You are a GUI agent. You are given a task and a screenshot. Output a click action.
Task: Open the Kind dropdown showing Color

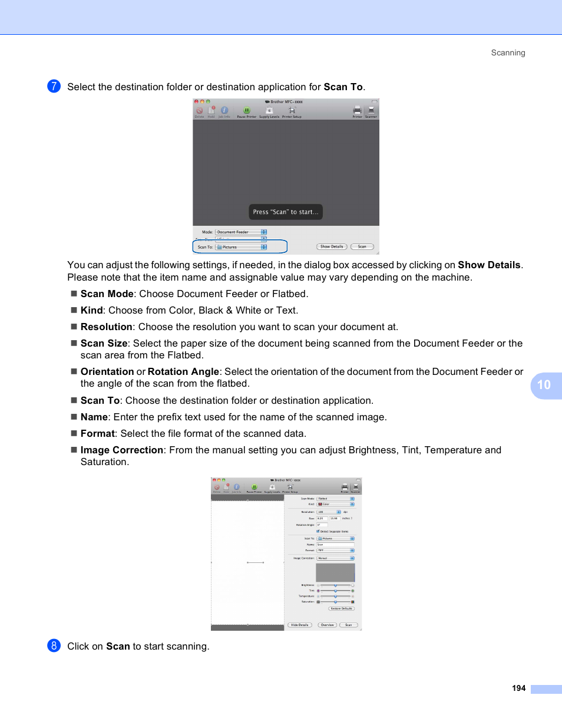(336, 504)
